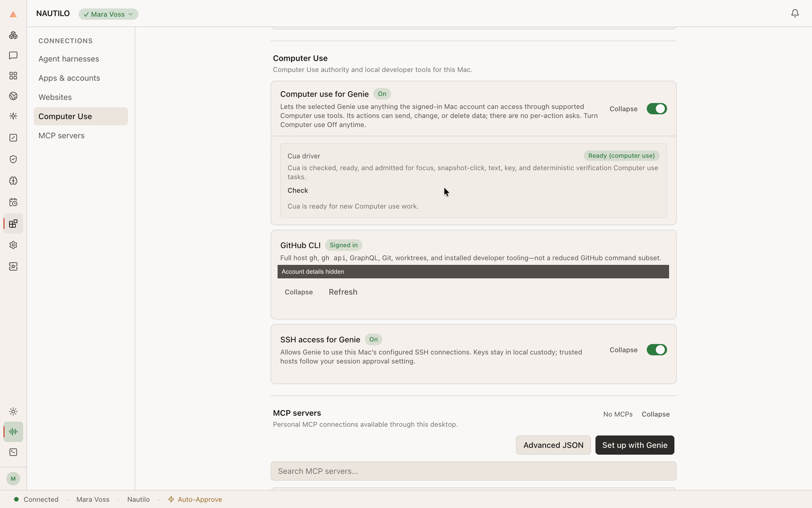Collapse the GitHub CLI card
The width and height of the screenshot is (812, 508).
pyautogui.click(x=299, y=292)
